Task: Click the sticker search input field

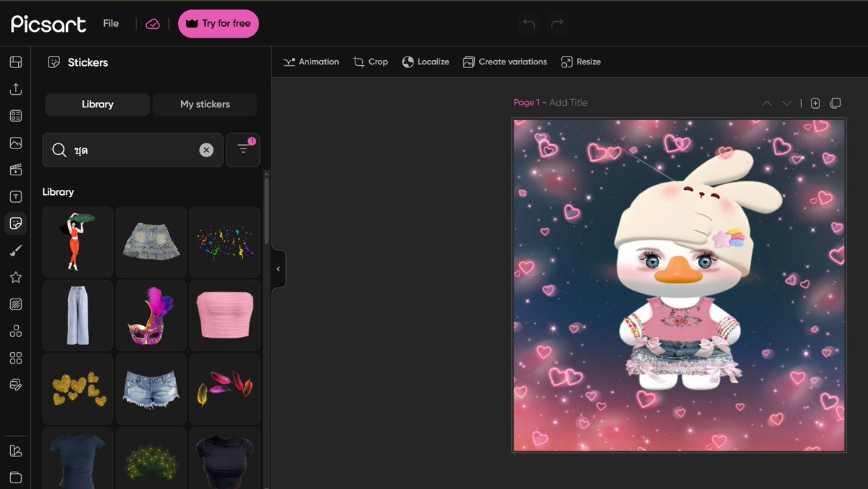Action: click(133, 150)
